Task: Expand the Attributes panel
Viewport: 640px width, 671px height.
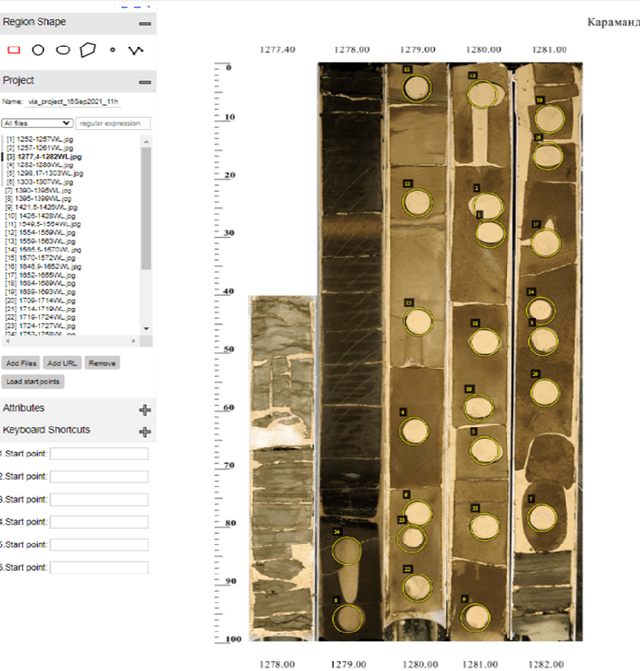Action: click(x=145, y=409)
